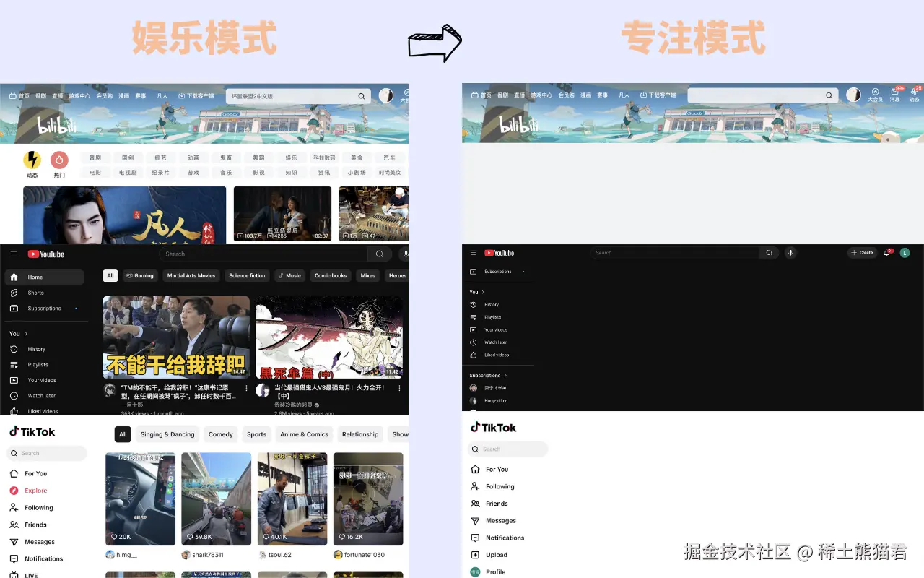Screen dimensions: 924x578
Task: Open three-dot menu of 不能干给我辞职 video
Action: click(x=245, y=389)
